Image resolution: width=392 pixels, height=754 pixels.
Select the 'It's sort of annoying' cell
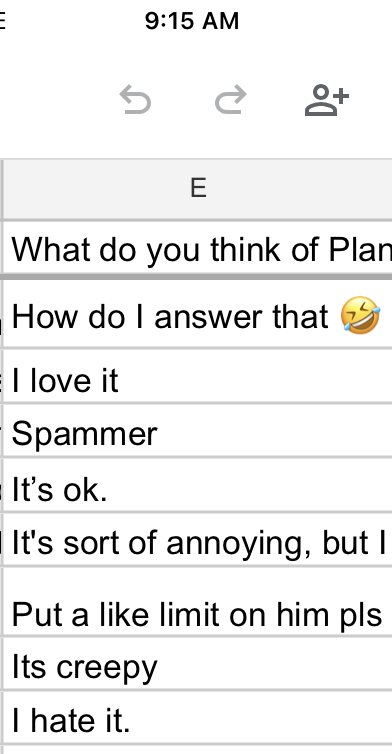click(x=198, y=540)
